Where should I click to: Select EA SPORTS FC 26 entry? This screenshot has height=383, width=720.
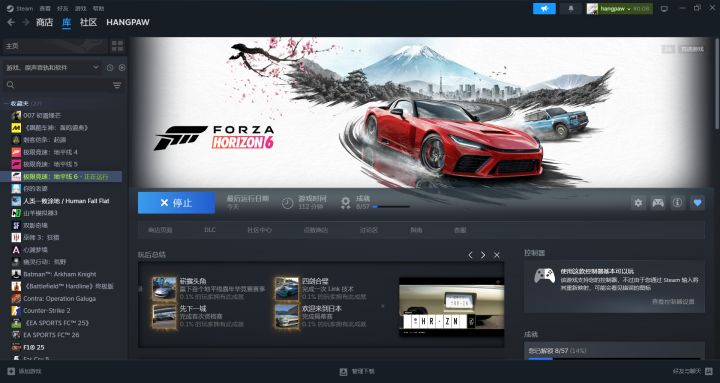62,335
